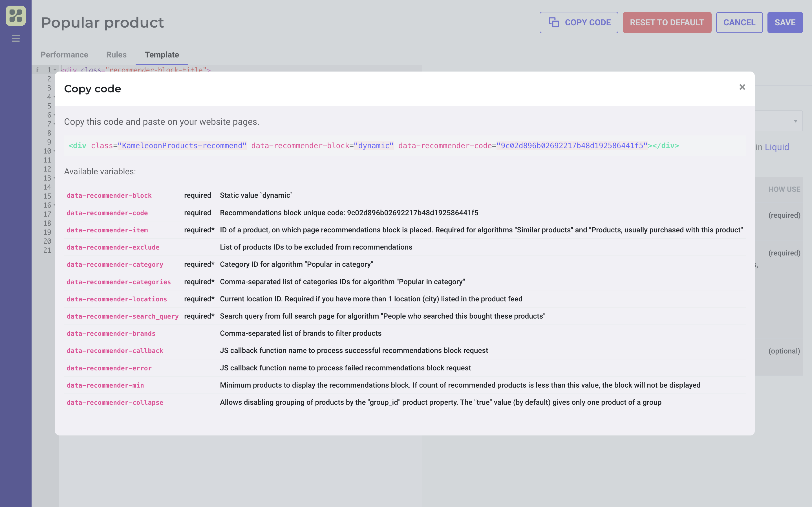Click the data-recommender-collapse variable name
The width and height of the screenshot is (812, 507).
(115, 403)
